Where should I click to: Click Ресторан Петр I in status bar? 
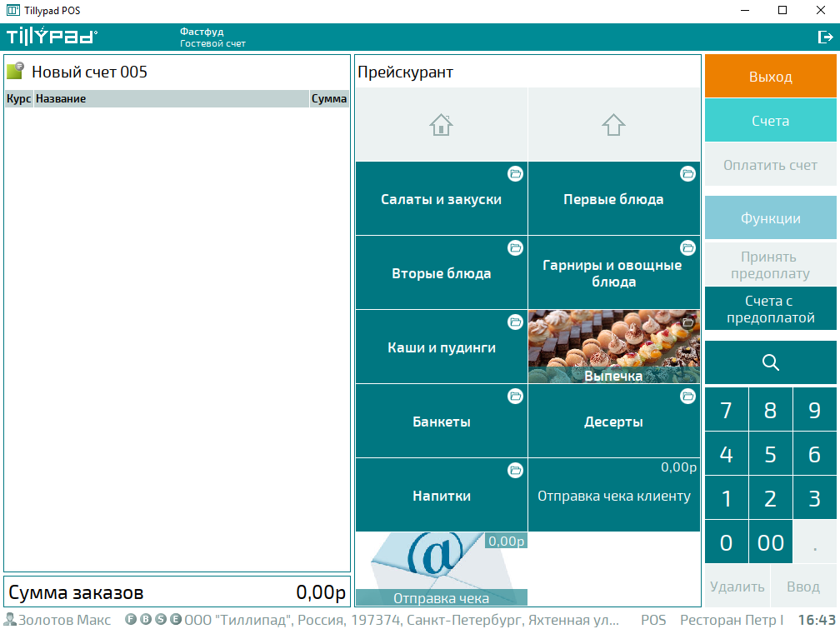point(732,620)
